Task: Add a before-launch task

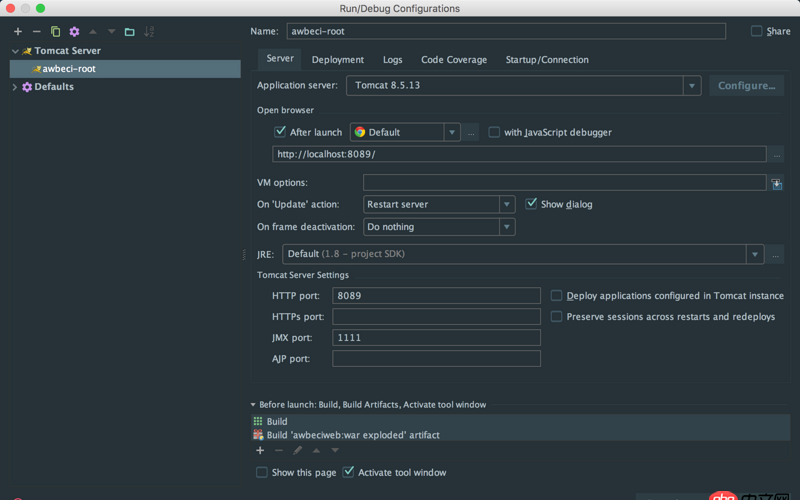Action: pyautogui.click(x=260, y=451)
